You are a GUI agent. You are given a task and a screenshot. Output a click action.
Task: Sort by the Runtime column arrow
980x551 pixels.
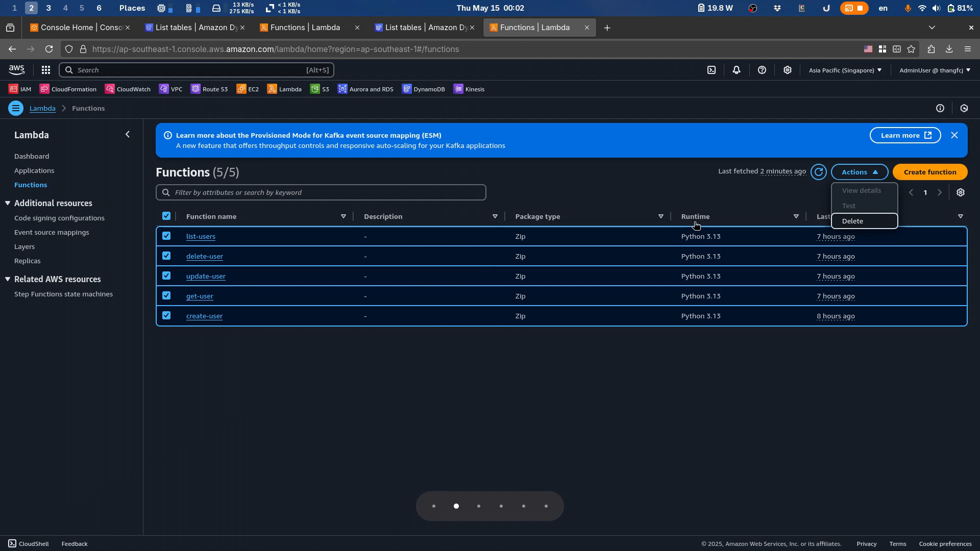pyautogui.click(x=796, y=216)
